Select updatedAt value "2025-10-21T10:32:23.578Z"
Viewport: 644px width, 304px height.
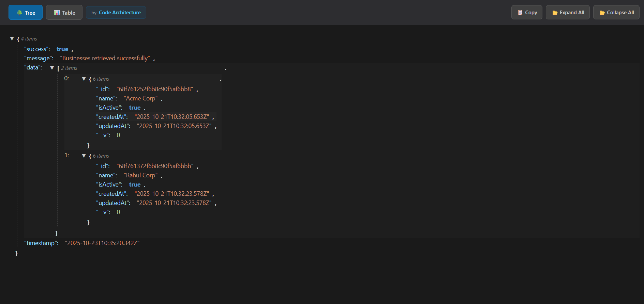174,203
